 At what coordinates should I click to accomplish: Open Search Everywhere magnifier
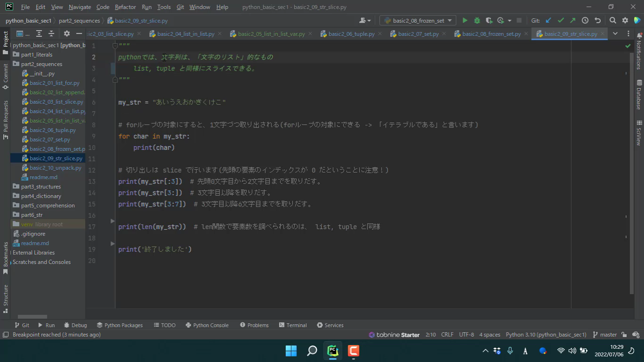(612, 21)
